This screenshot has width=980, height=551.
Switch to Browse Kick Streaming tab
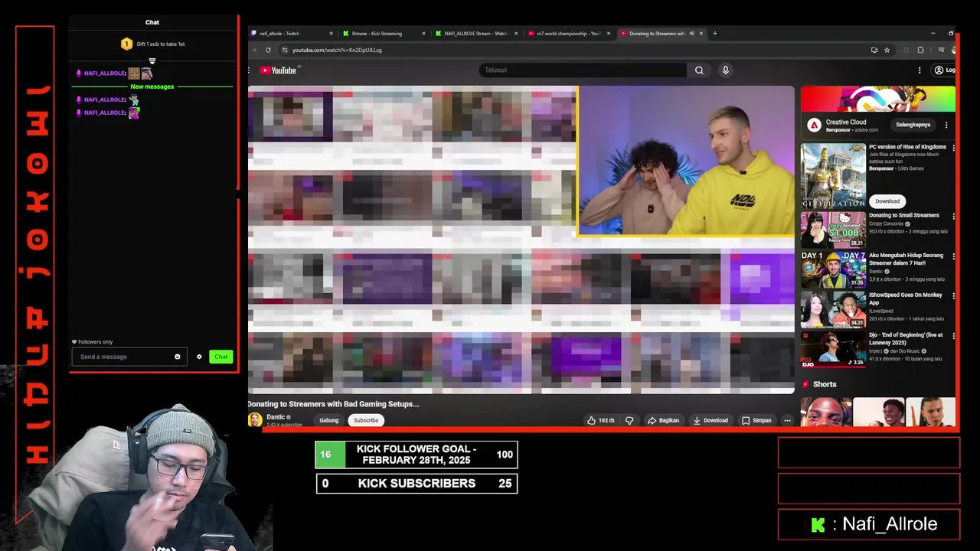click(x=383, y=34)
